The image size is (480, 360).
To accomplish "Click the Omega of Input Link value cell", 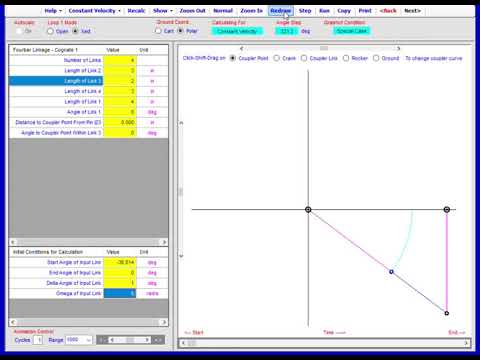I will [120, 293].
